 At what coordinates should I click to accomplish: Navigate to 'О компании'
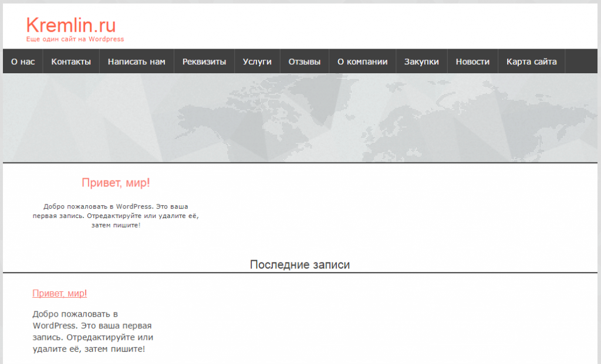[x=362, y=62]
